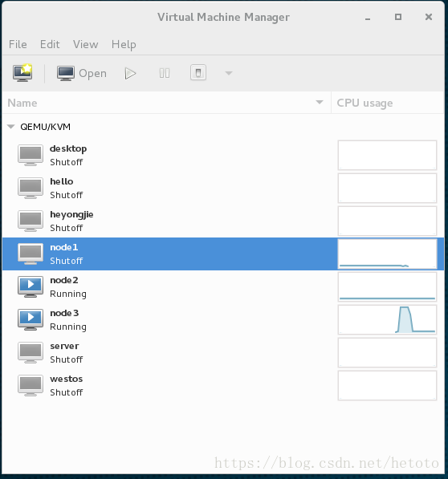Select the 'hello' VM name

tap(62, 181)
